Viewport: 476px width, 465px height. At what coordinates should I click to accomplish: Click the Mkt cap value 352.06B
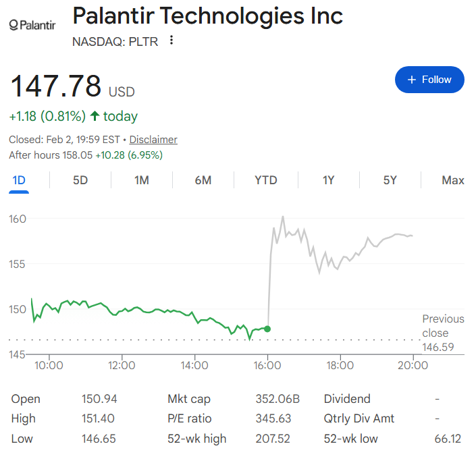coord(277,399)
